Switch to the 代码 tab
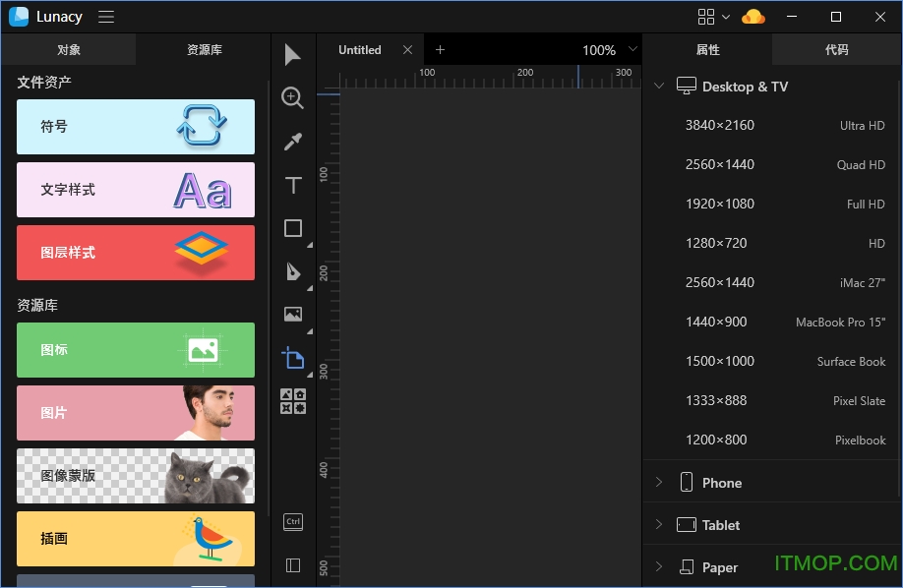903x588 pixels. (837, 49)
